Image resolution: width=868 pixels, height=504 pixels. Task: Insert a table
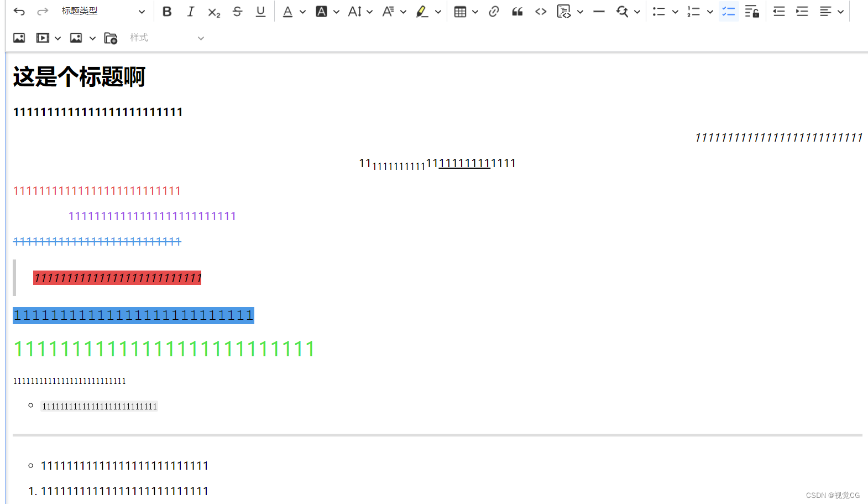pyautogui.click(x=460, y=12)
